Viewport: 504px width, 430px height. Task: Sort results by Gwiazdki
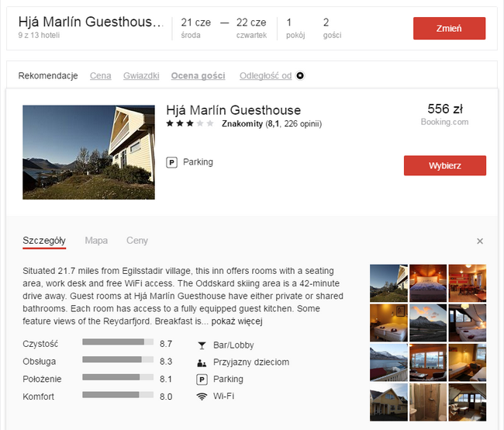[x=141, y=75]
